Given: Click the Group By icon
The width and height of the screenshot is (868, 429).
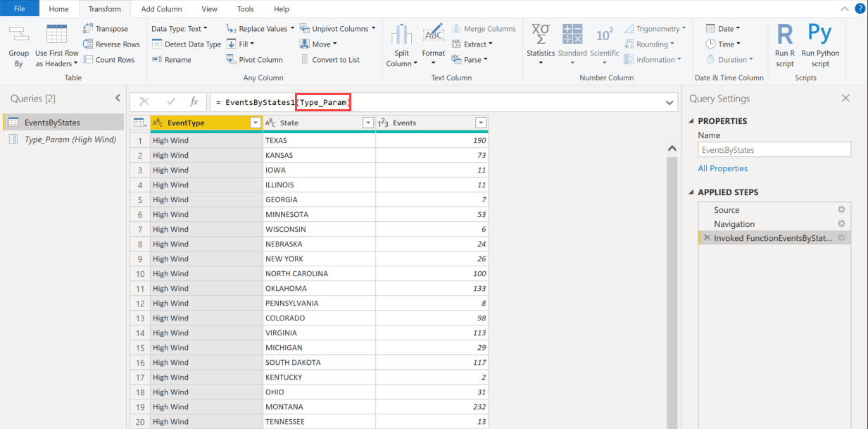Looking at the screenshot, I should tap(18, 44).
